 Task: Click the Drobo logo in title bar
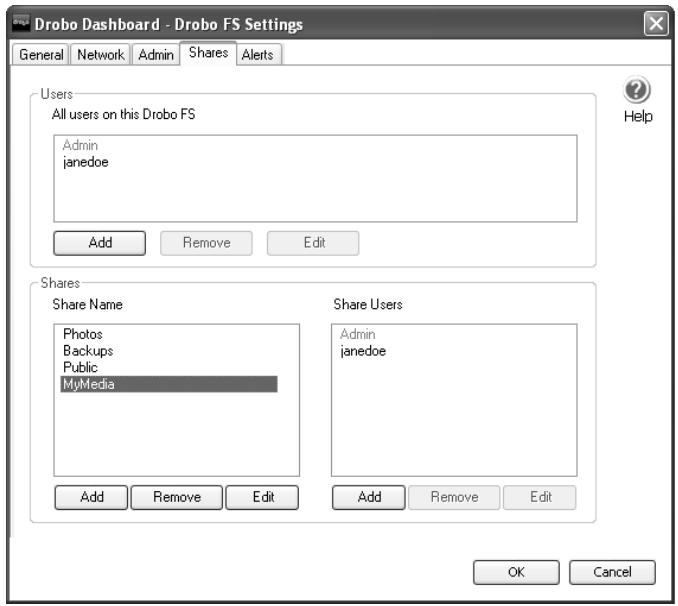point(20,22)
